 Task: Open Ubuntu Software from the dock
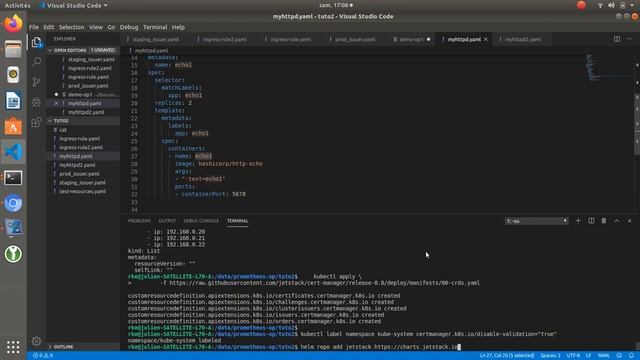[x=13, y=126]
